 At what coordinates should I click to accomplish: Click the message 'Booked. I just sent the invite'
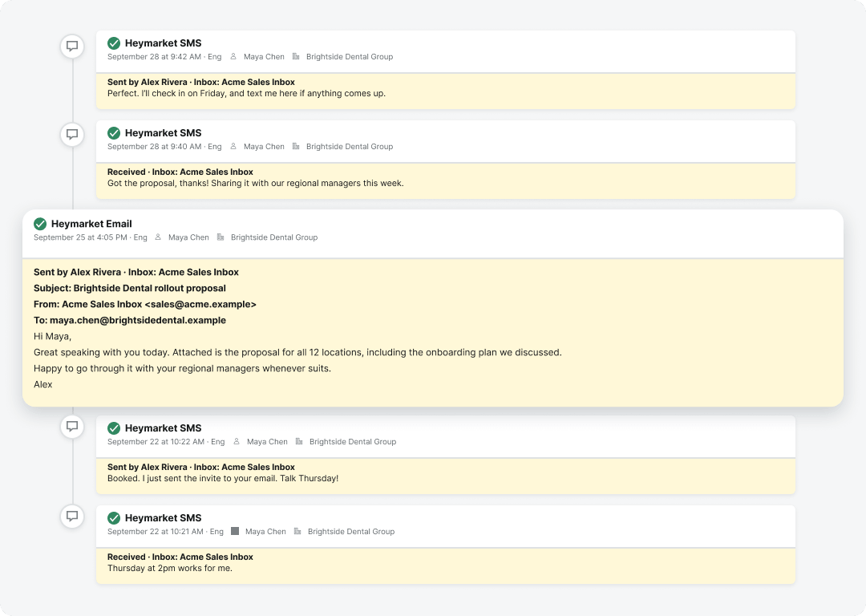point(223,478)
